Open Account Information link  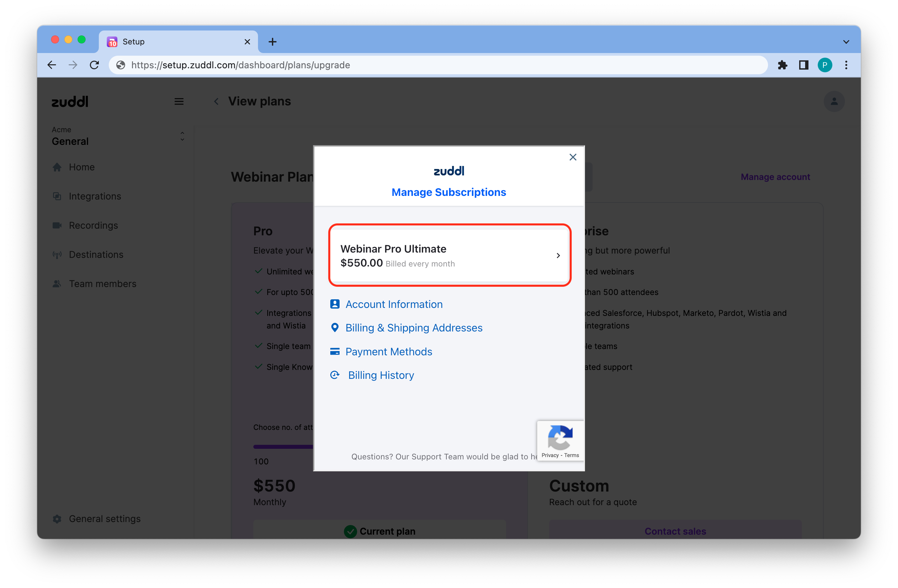pos(394,304)
